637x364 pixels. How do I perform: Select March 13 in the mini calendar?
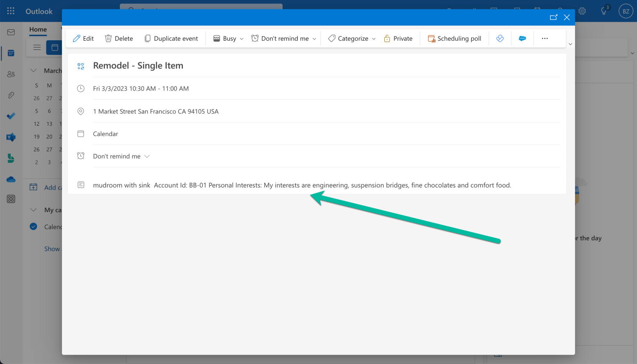pyautogui.click(x=49, y=124)
